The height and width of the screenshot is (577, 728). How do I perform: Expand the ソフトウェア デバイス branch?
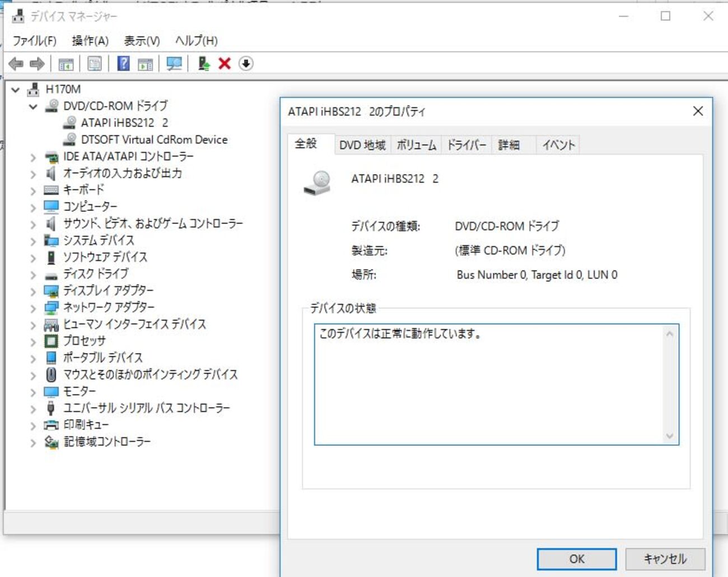[x=33, y=258]
